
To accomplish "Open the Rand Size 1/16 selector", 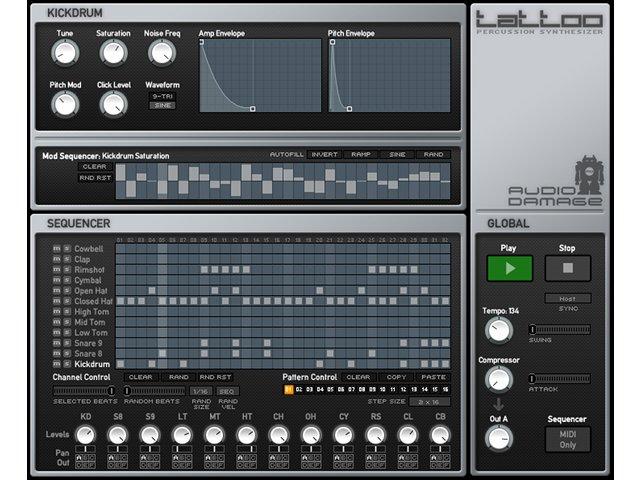I will click(200, 391).
